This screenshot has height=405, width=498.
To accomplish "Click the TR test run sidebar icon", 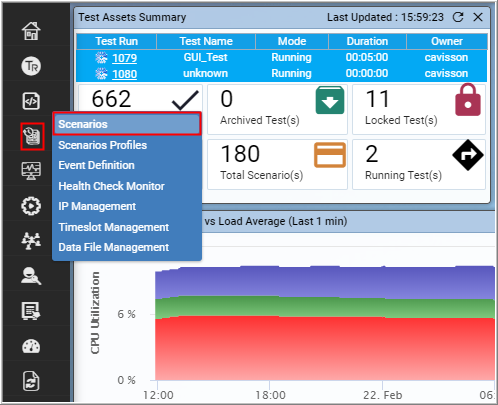I will coord(31,66).
